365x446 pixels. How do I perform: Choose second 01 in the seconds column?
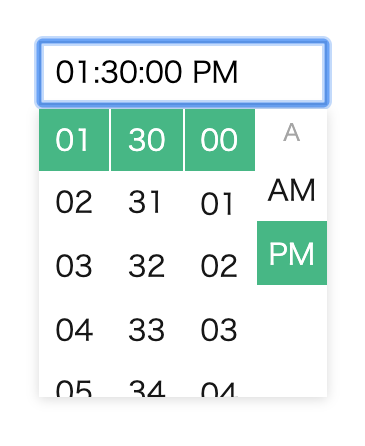[220, 202]
